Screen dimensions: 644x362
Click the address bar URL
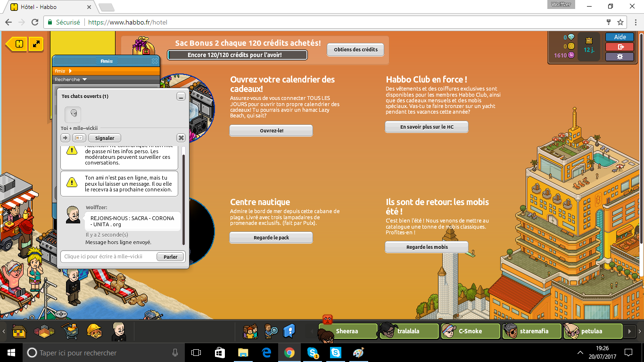pos(127,22)
